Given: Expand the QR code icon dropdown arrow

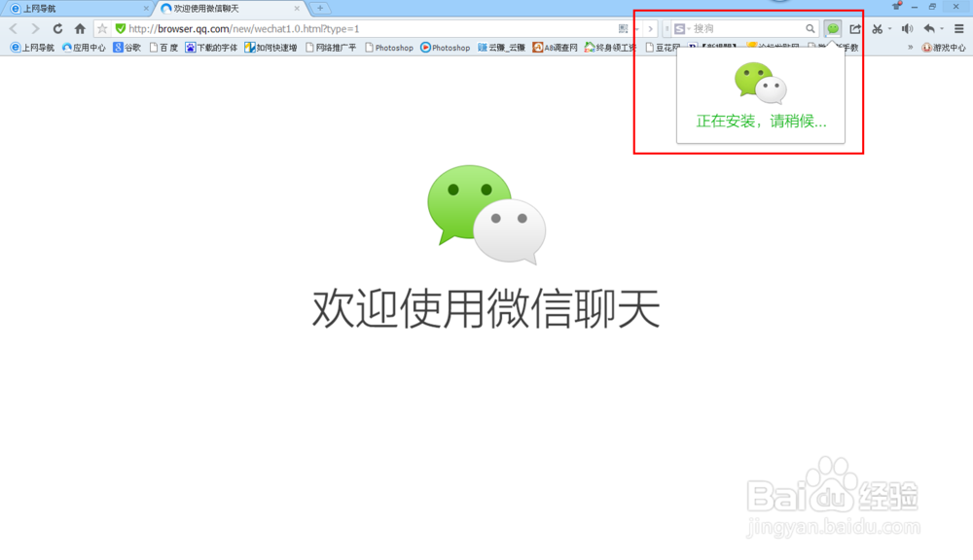Looking at the screenshot, I should (636, 29).
